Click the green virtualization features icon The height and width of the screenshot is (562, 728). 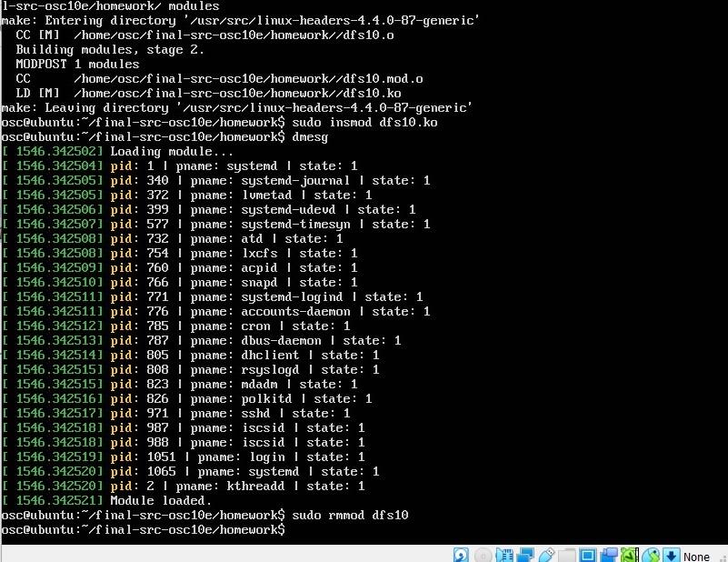(631, 554)
